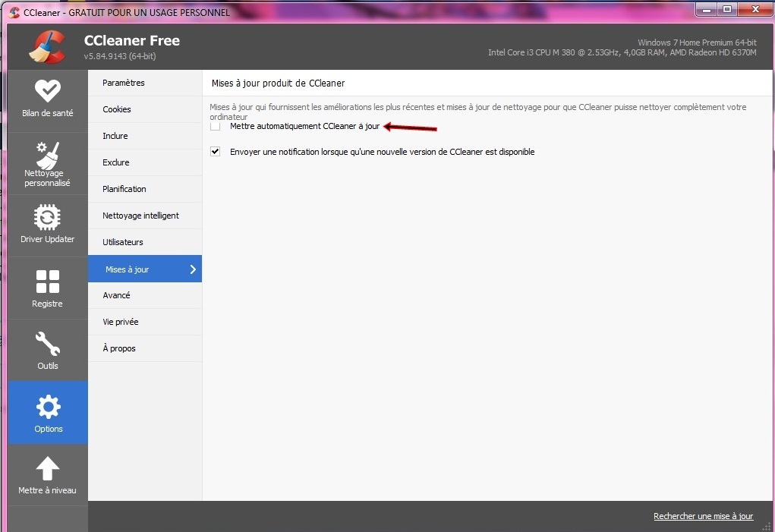Screen dimensions: 775x532
Task: Click the CCleaner Free title text
Action: click(132, 40)
